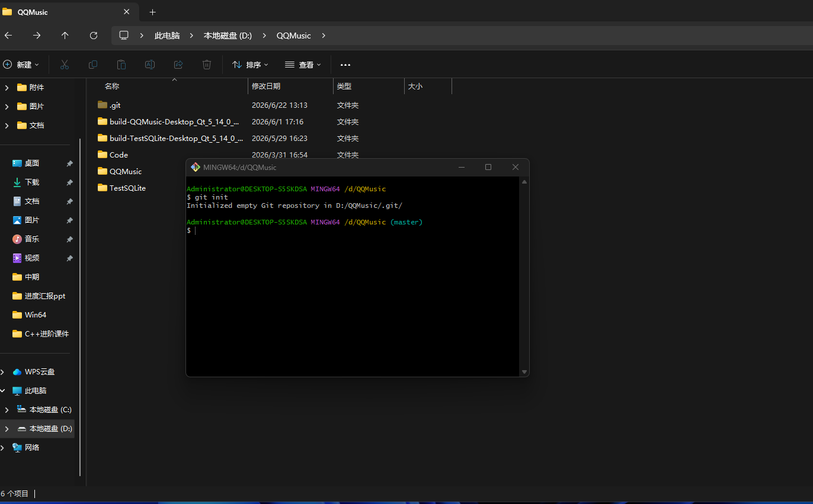Expand the 本地磁盘 (C:) node
This screenshot has height=504, width=813.
click(7, 410)
